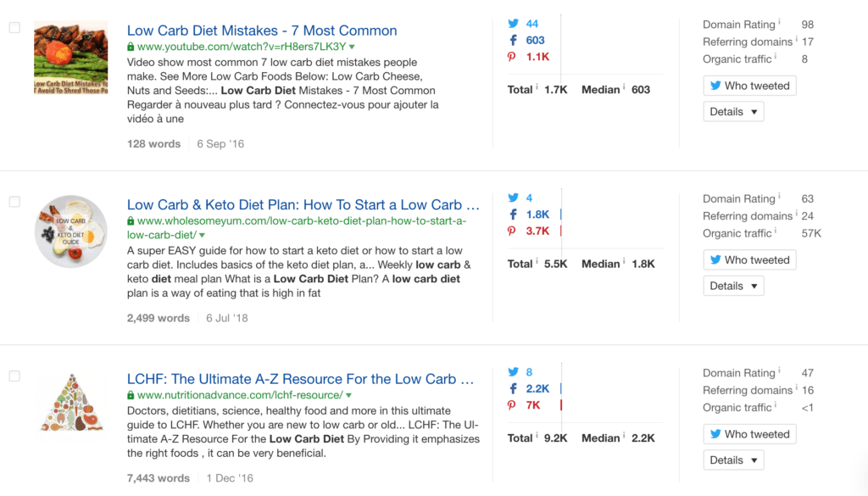Screen dimensions: 868x496
Task: Open the Details dropdown for the LCHF result
Action: point(733,460)
